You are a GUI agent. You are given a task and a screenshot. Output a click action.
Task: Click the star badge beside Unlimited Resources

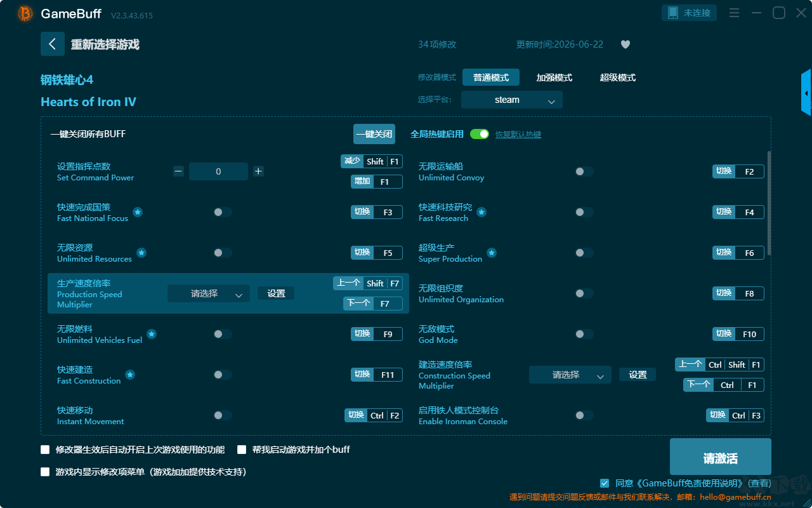141,253
